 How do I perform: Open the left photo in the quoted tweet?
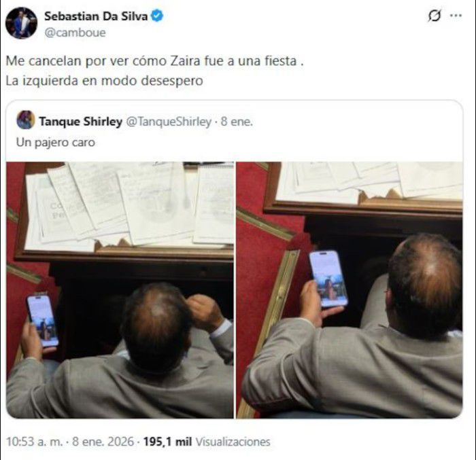(x=120, y=290)
